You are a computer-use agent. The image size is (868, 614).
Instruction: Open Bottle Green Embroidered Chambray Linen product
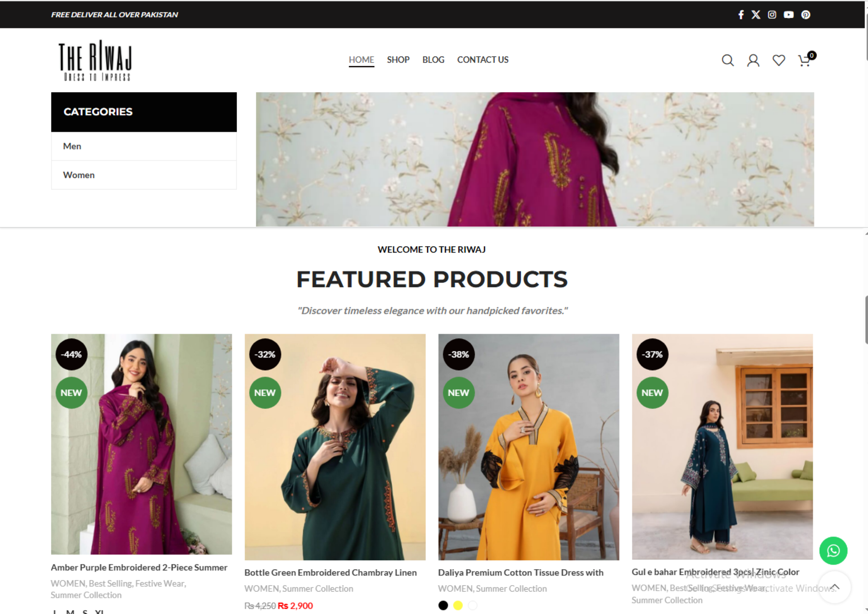point(330,573)
